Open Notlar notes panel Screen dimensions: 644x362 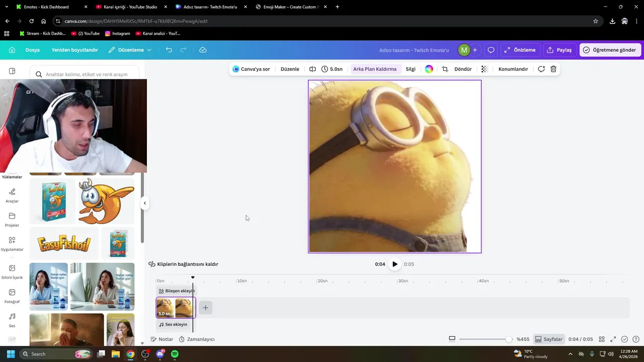pos(162,339)
